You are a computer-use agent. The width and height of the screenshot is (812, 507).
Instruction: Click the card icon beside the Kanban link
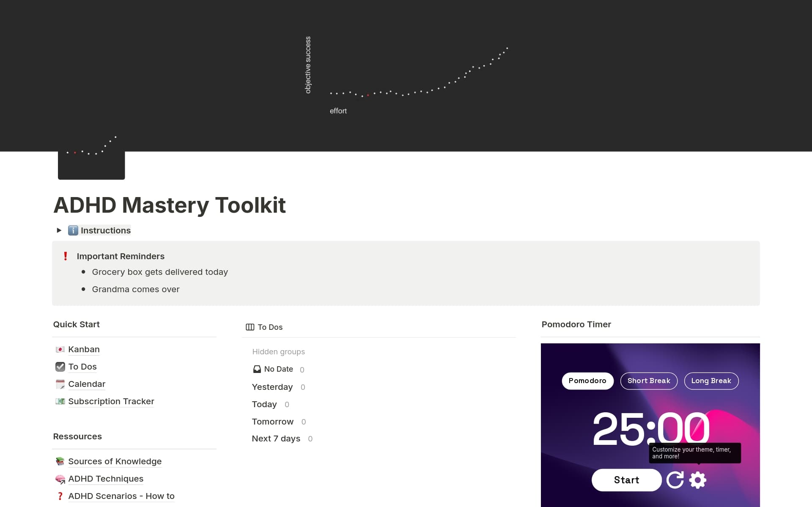click(60, 350)
